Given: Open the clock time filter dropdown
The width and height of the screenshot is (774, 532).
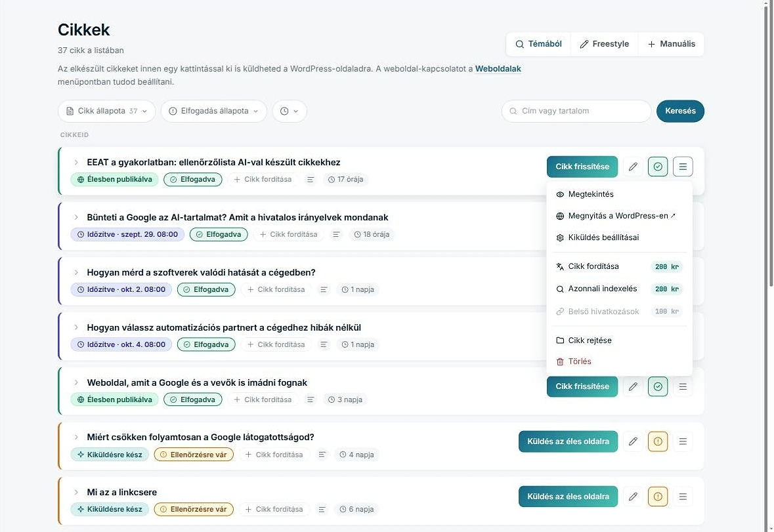Looking at the screenshot, I should 290,111.
